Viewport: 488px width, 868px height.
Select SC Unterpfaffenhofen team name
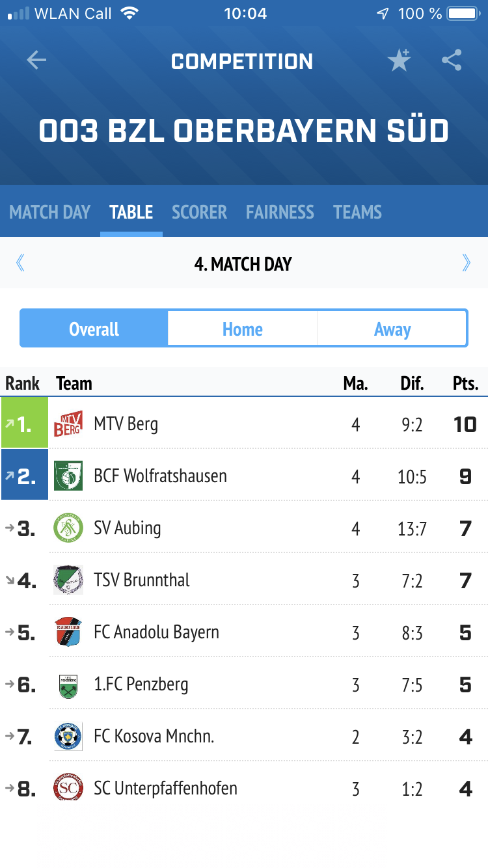tap(165, 789)
